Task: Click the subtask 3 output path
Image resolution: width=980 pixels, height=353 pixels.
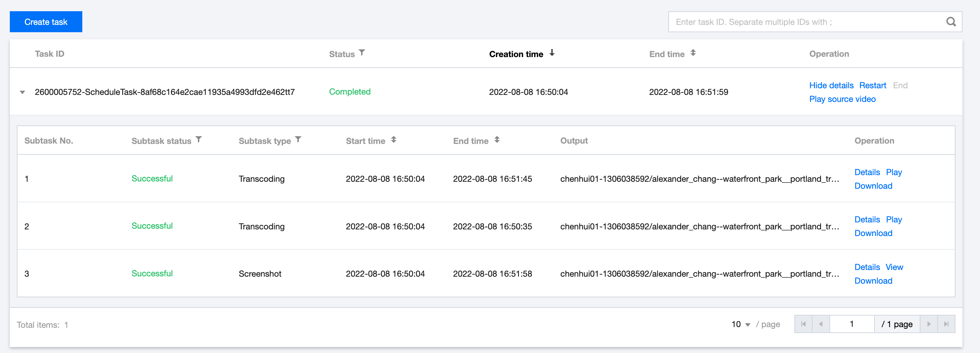Action: (699, 274)
